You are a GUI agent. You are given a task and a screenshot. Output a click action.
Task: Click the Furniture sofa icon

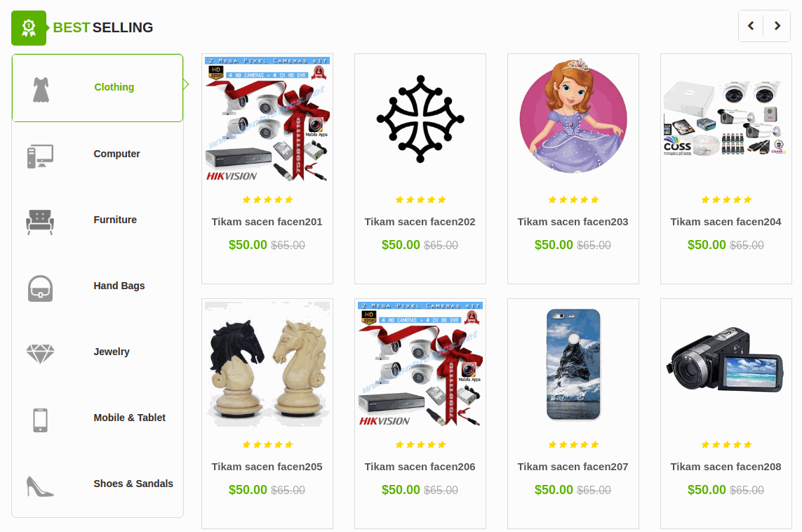coord(40,222)
